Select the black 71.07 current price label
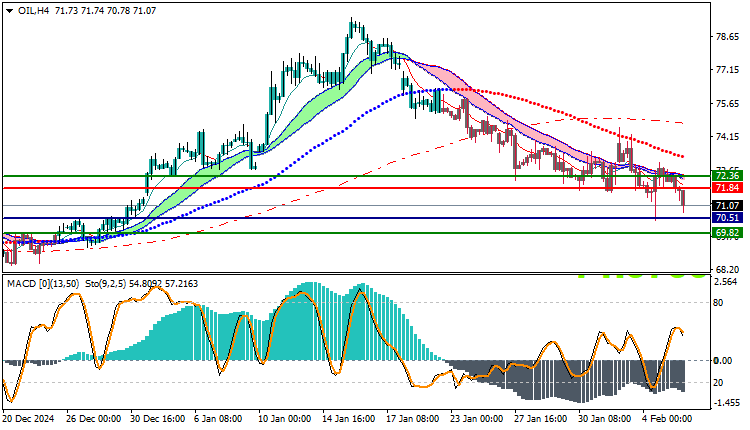The width and height of the screenshot is (750, 430). click(727, 206)
